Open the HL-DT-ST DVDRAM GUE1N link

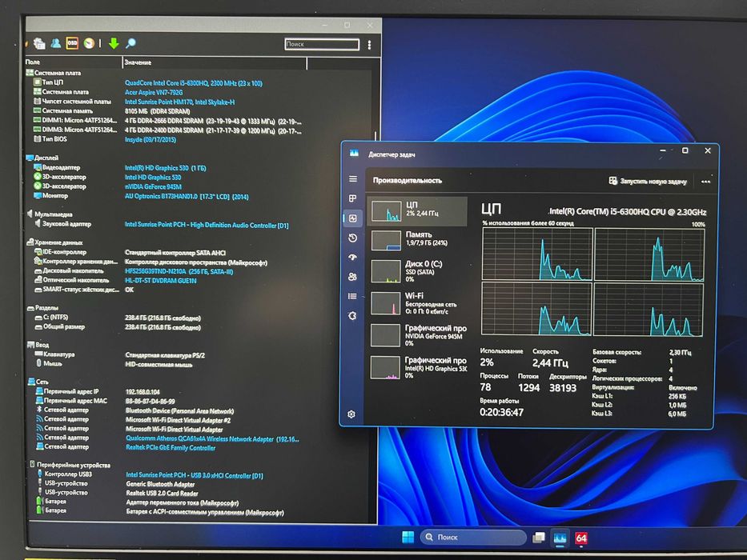(161, 281)
